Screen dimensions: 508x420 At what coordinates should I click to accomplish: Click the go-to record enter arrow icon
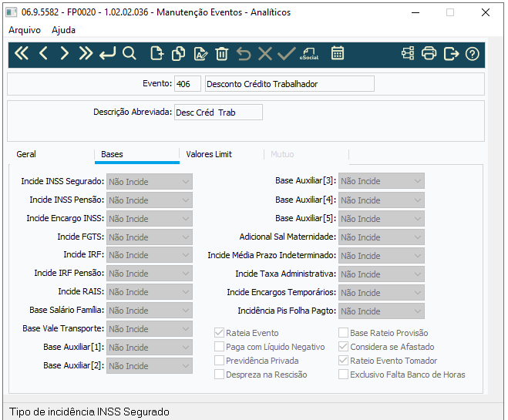coord(107,53)
